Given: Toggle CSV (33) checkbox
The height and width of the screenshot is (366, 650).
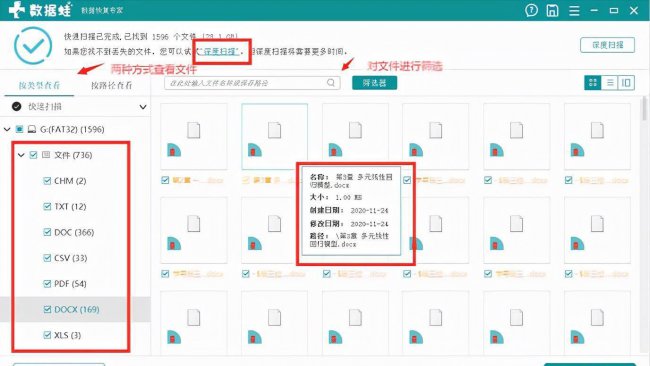Looking at the screenshot, I should tap(47, 258).
